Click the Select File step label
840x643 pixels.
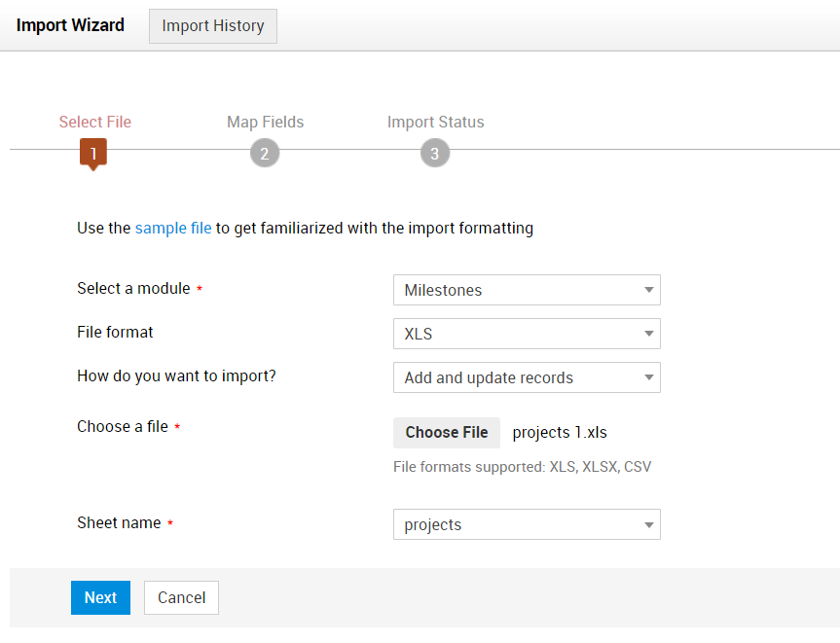click(94, 123)
